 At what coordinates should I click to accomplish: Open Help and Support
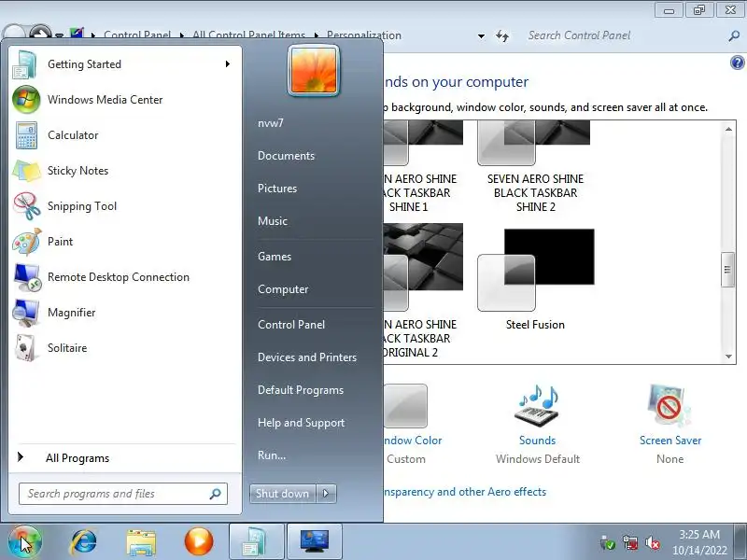pyautogui.click(x=301, y=423)
